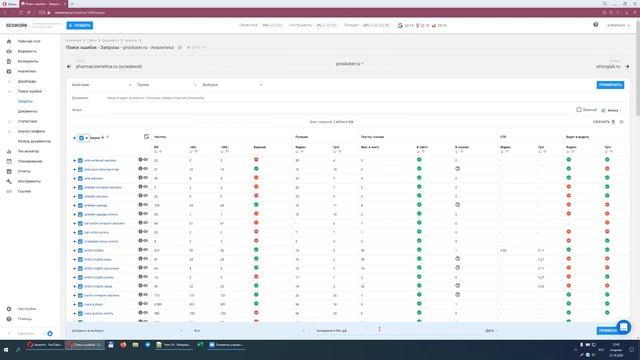Viewport: 640px width, 360px height.
Task: Click the Скачать download link
Action: [604, 122]
